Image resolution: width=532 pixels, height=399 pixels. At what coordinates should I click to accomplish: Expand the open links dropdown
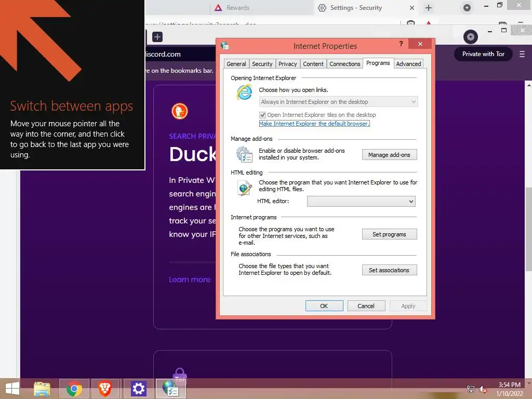338,102
